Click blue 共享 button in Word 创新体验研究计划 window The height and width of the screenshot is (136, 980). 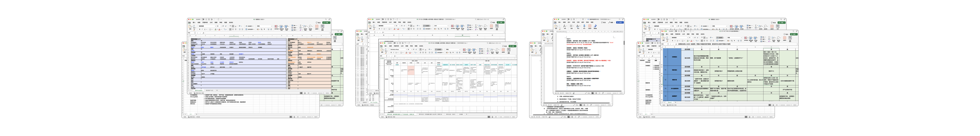tap(620, 23)
